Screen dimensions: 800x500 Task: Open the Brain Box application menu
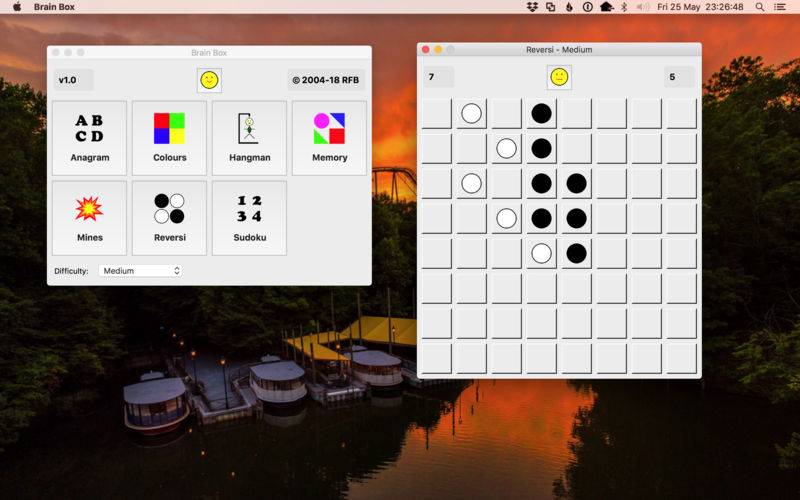coord(54,7)
